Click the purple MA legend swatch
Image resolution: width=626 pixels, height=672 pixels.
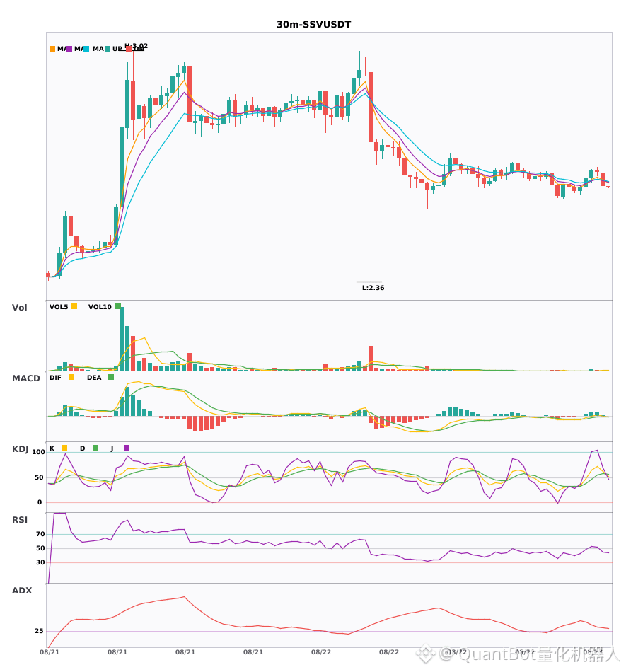[69, 49]
